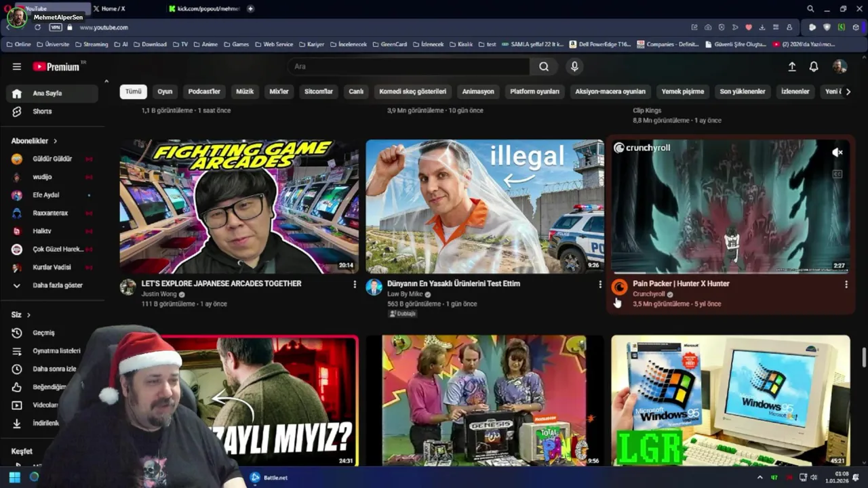Image resolution: width=868 pixels, height=488 pixels.
Task: Open the Dell PowerEdge T16 bookmark
Action: (x=600, y=44)
